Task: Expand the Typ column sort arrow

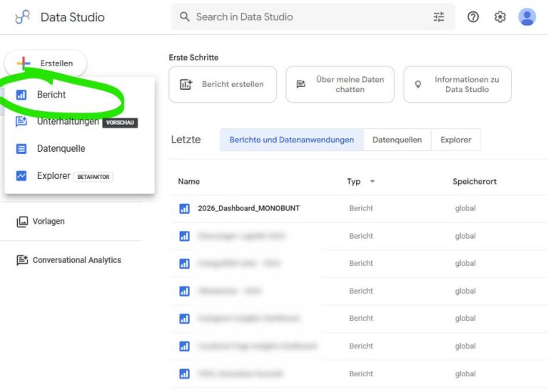Action: click(x=372, y=181)
